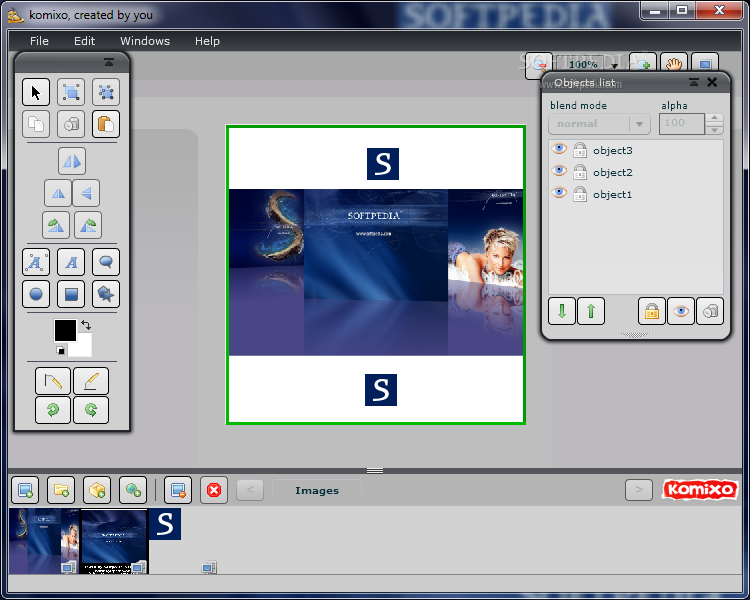The image size is (750, 600).
Task: Click the copy object icon in toolbox
Action: coord(36,124)
